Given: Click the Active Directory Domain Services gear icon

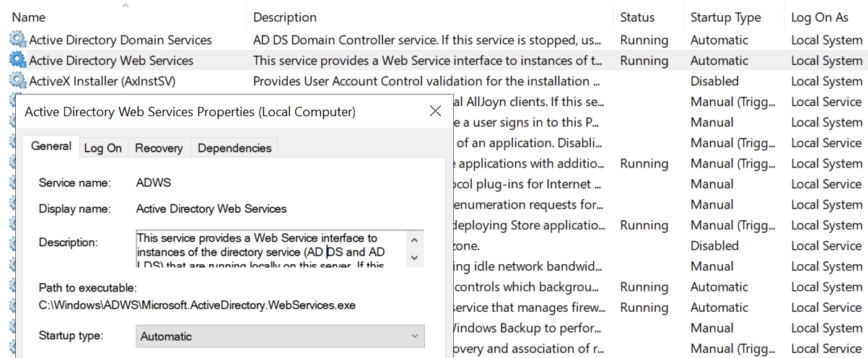Looking at the screenshot, I should click(x=18, y=40).
